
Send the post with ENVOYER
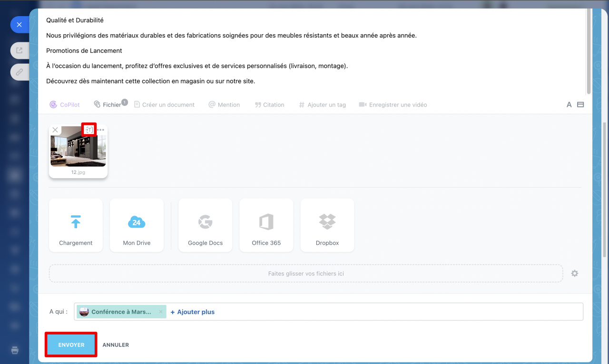coord(71,345)
